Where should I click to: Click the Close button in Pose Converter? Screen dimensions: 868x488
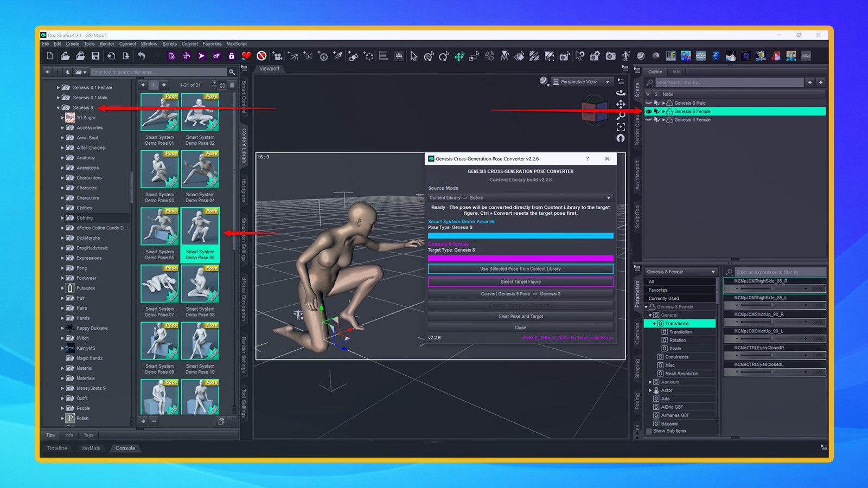(520, 328)
